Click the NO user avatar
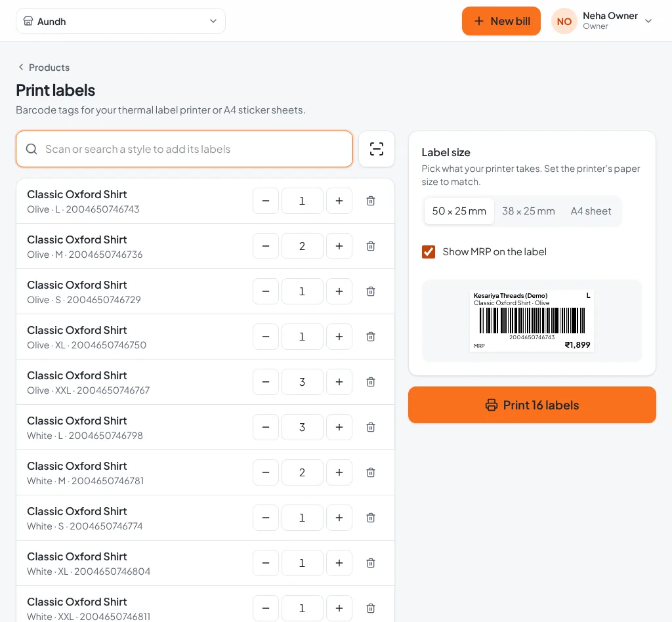672x622 pixels. 564,21
